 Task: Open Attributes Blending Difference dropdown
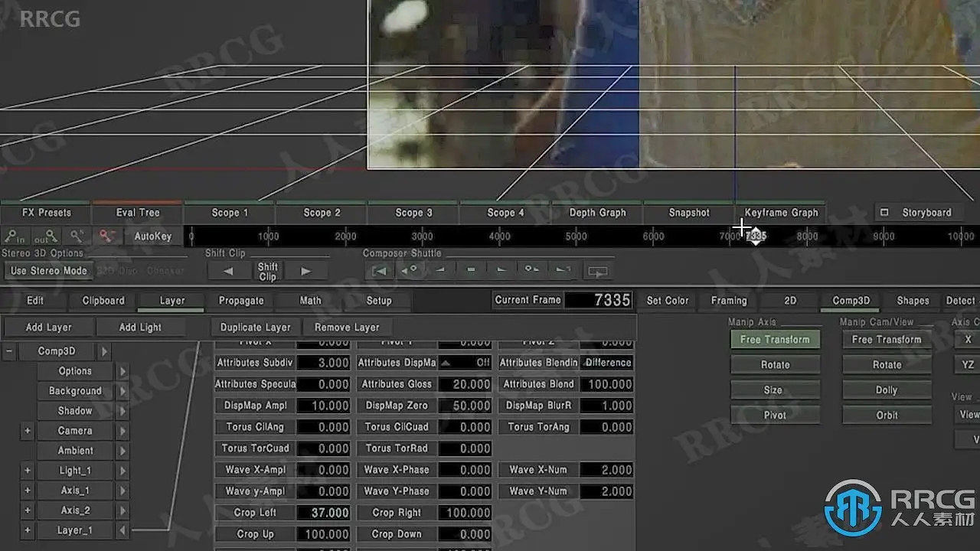coord(608,363)
